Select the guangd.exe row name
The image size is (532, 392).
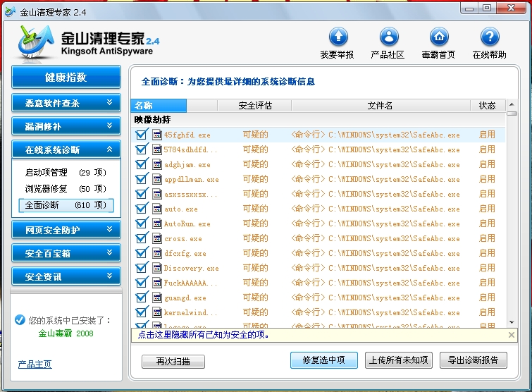185,298
